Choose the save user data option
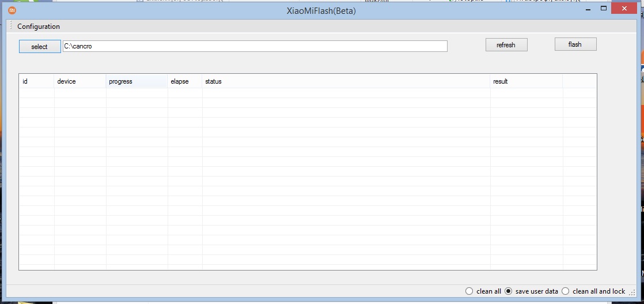This screenshot has width=644, height=304. pyautogui.click(x=508, y=291)
